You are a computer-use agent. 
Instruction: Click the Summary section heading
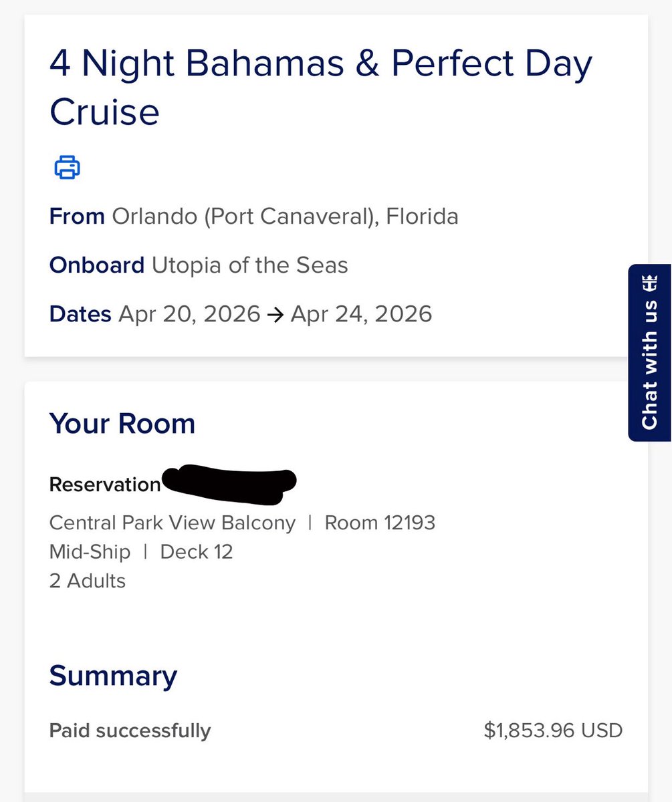(x=113, y=676)
